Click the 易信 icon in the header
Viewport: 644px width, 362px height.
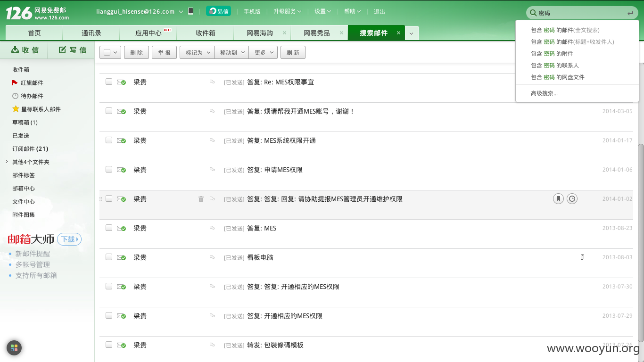pyautogui.click(x=218, y=11)
